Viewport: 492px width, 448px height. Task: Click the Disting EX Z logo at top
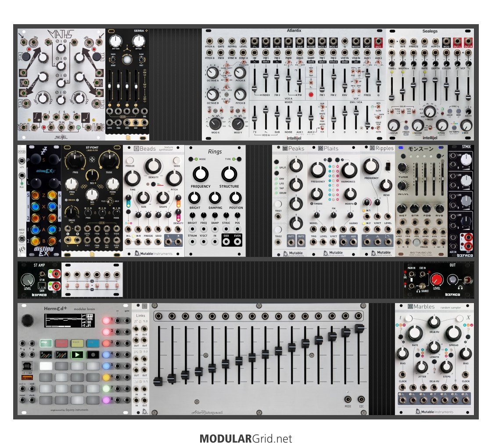coord(43,151)
